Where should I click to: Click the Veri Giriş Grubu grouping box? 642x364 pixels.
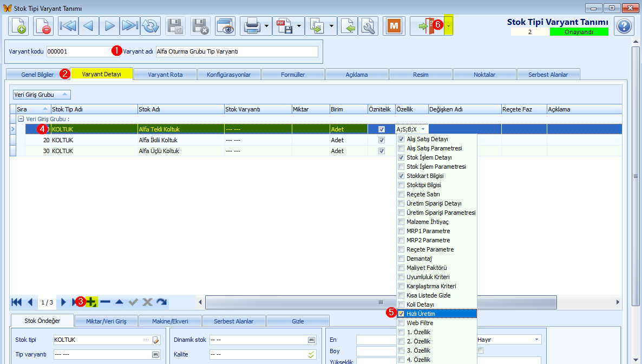(41, 95)
